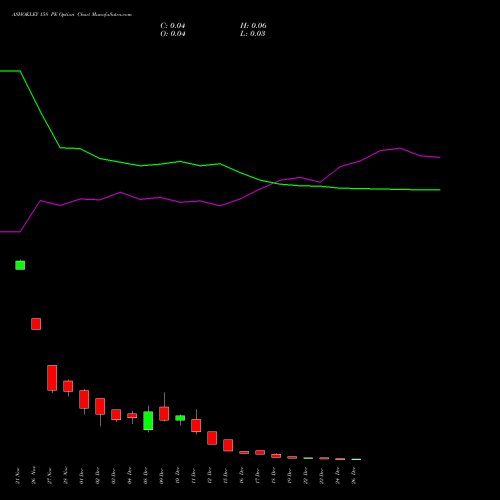Viewport: 500px width, 500px height.
Task: Select the small green candlestick for 10 Dec
Action: [x=180, y=418]
